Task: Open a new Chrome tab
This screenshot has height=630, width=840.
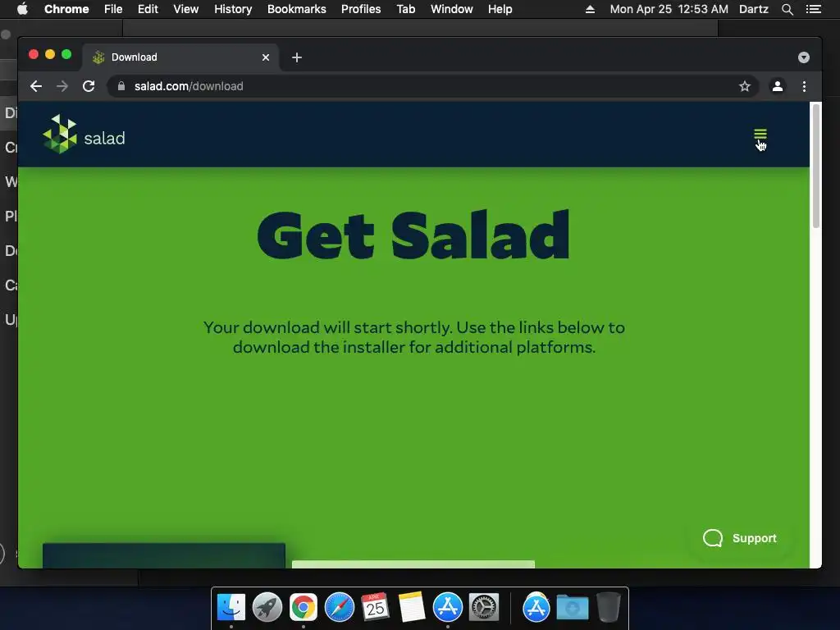Action: click(297, 57)
